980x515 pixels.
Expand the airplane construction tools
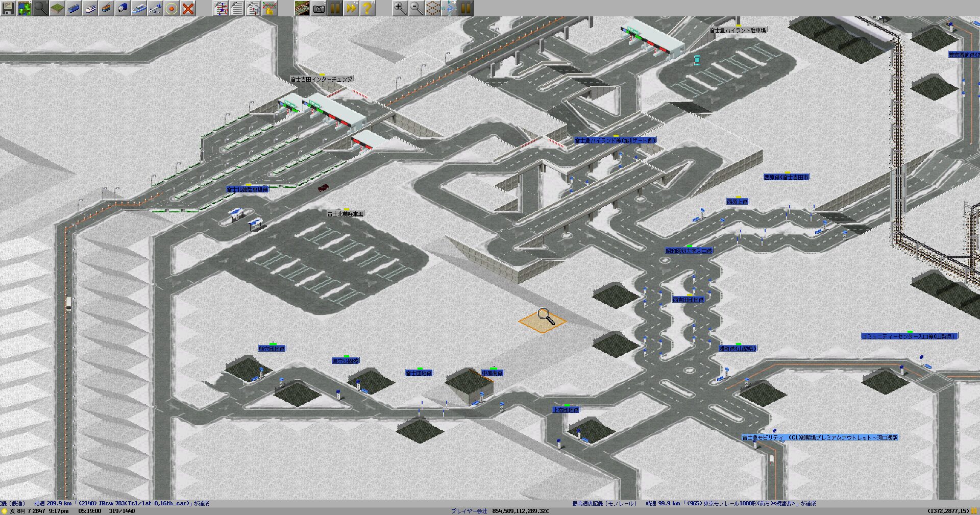pos(156,8)
